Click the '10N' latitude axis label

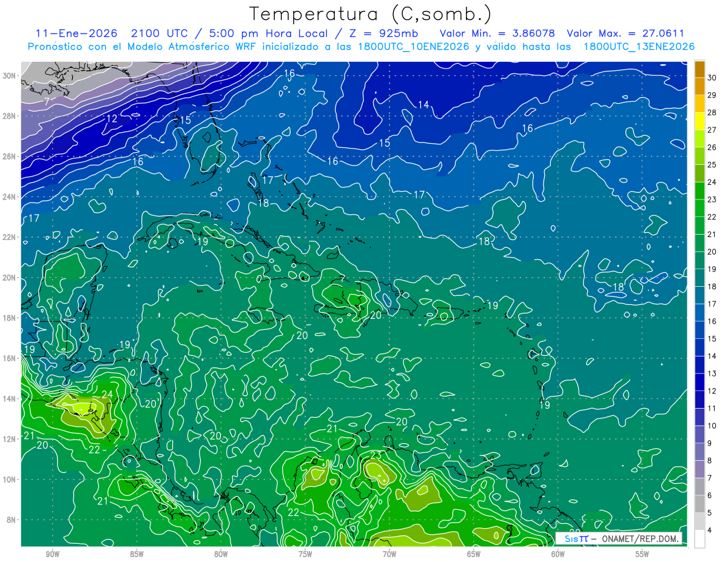[x=10, y=480]
